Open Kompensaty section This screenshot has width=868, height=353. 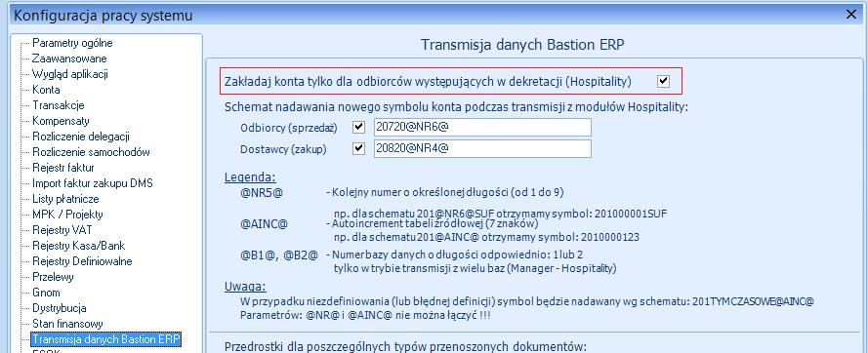pos(61,121)
